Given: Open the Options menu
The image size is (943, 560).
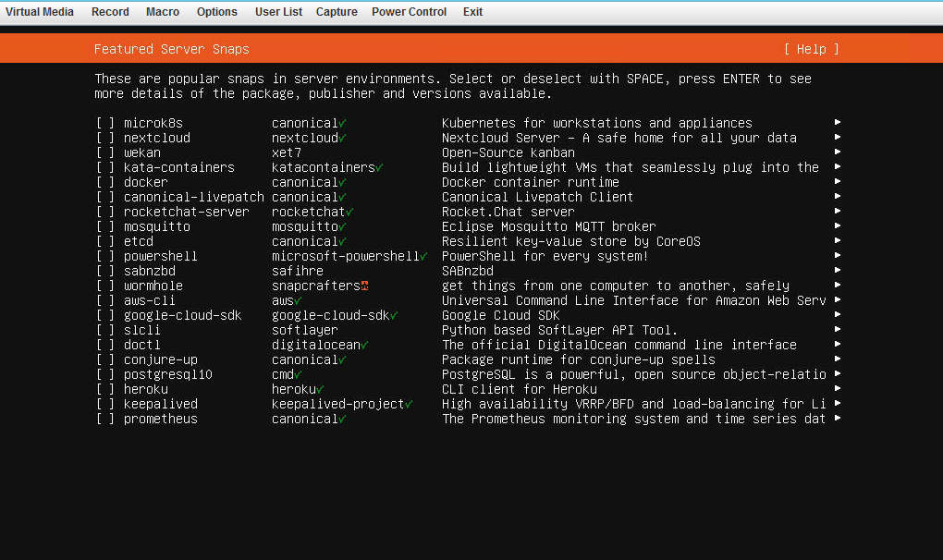Looking at the screenshot, I should (216, 11).
